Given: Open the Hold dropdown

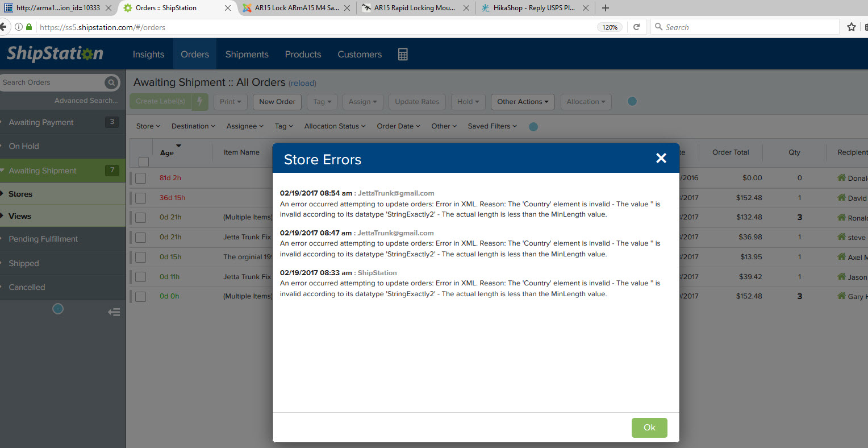Looking at the screenshot, I should (x=468, y=102).
